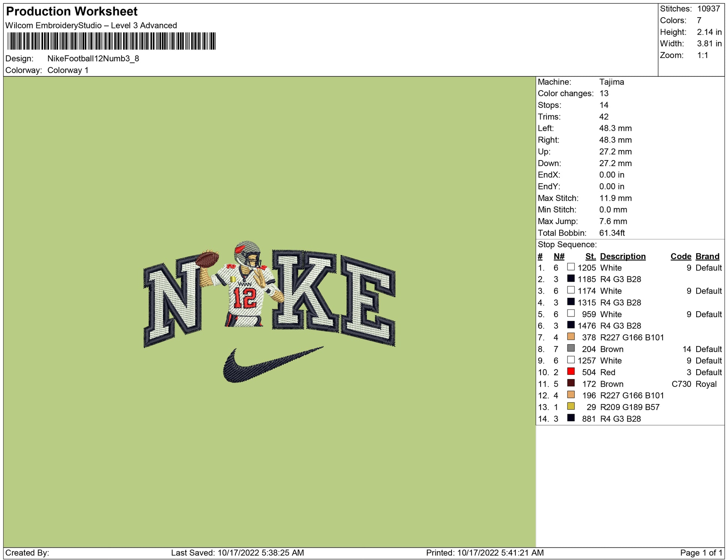Click the Brand column header
The width and height of the screenshot is (728, 560).
pos(707,256)
